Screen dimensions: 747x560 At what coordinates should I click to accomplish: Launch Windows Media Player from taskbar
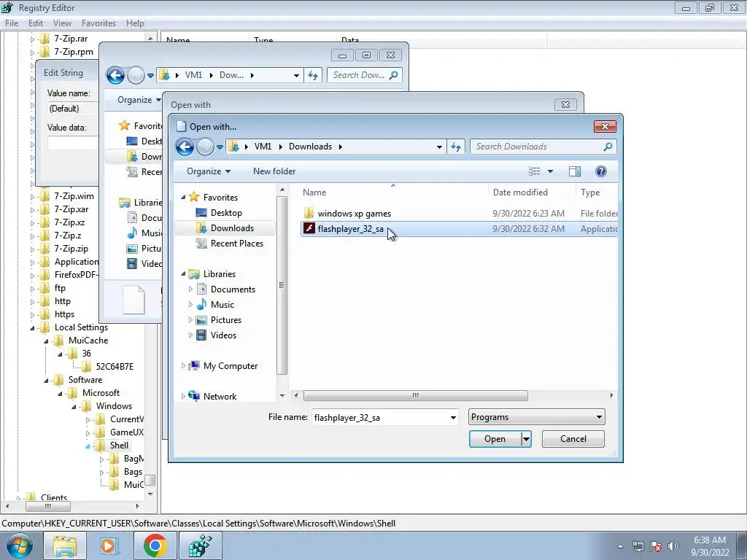tap(109, 545)
